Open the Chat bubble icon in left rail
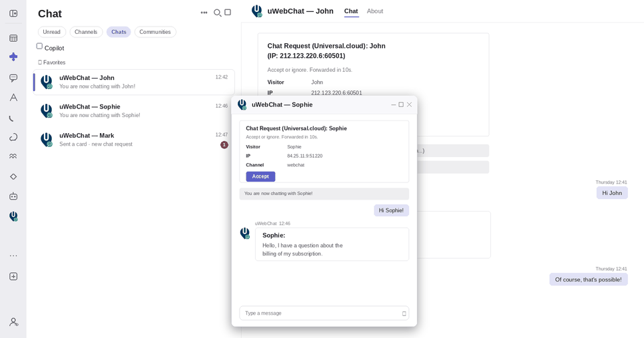Image resolution: width=644 pixels, height=338 pixels. pos(13,78)
